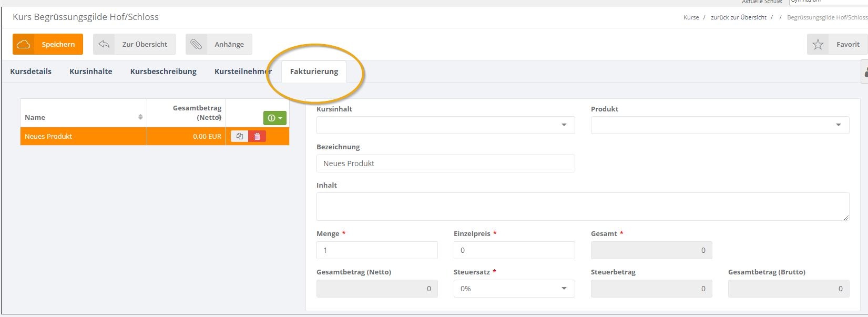
Task: Delete the Neues Produkt row
Action: [257, 136]
